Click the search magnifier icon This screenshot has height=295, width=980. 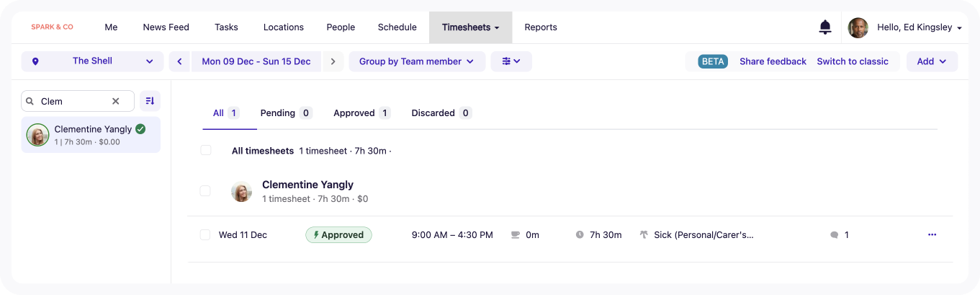point(30,102)
